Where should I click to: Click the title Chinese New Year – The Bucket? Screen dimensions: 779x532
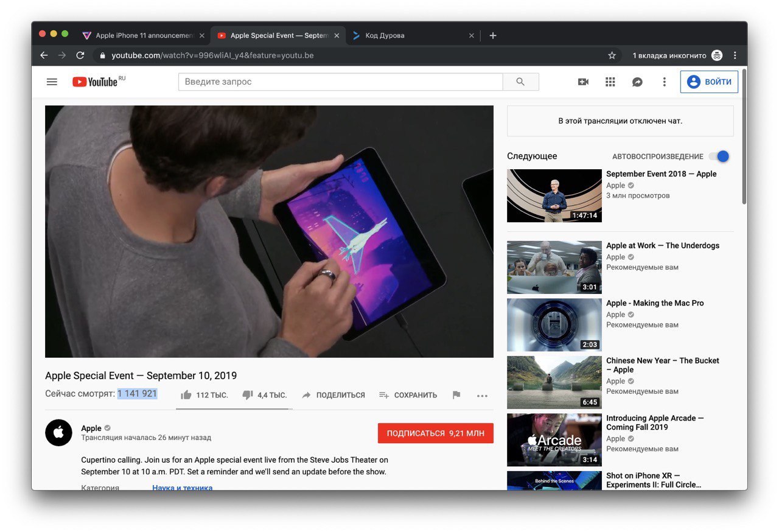point(663,365)
